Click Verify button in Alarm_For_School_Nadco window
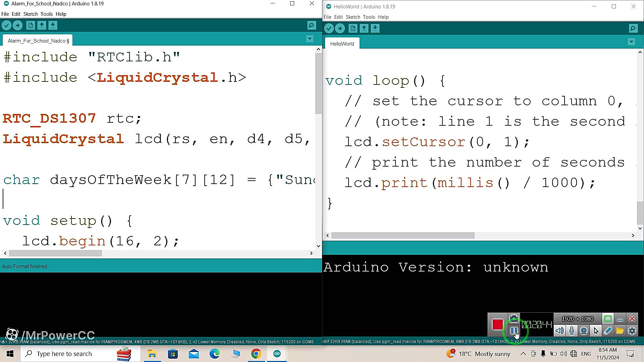The width and height of the screenshot is (644, 362). (7, 25)
